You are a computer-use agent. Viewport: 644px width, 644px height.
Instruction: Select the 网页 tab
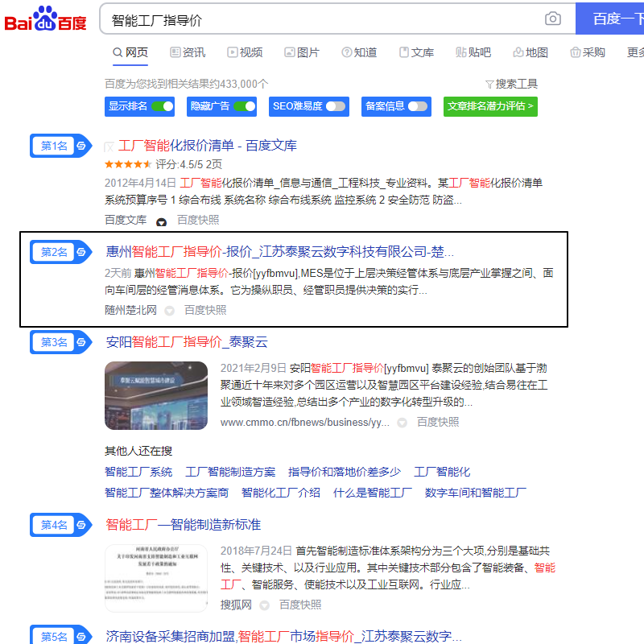130,52
